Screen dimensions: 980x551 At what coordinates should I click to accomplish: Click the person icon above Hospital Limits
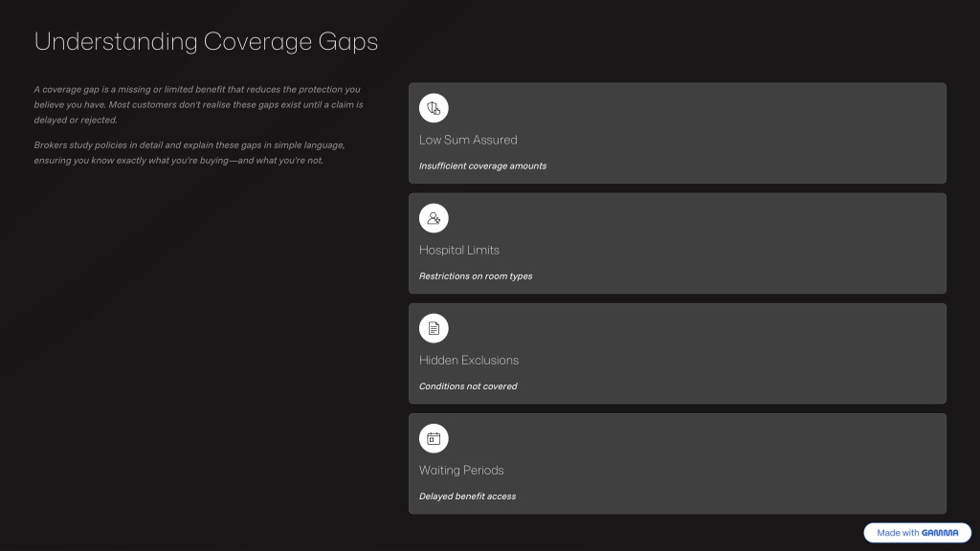coord(434,218)
